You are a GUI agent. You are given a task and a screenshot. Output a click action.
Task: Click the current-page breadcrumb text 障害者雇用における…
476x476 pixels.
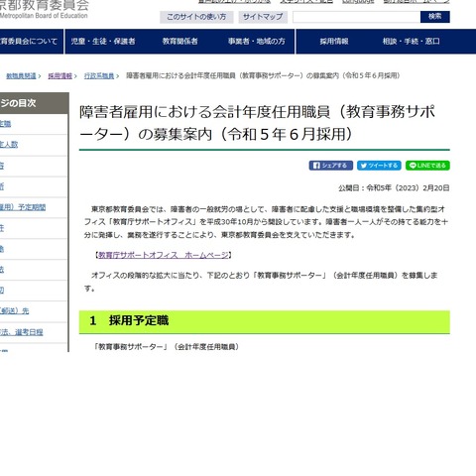263,76
